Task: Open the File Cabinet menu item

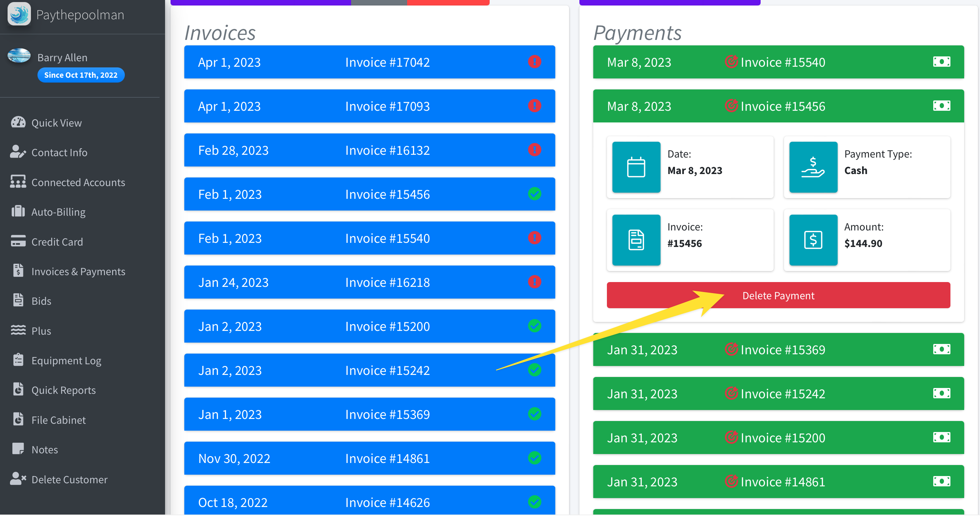Action: click(58, 420)
